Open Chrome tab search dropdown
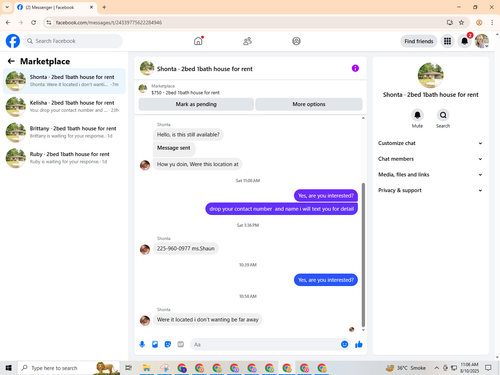 tap(7, 7)
